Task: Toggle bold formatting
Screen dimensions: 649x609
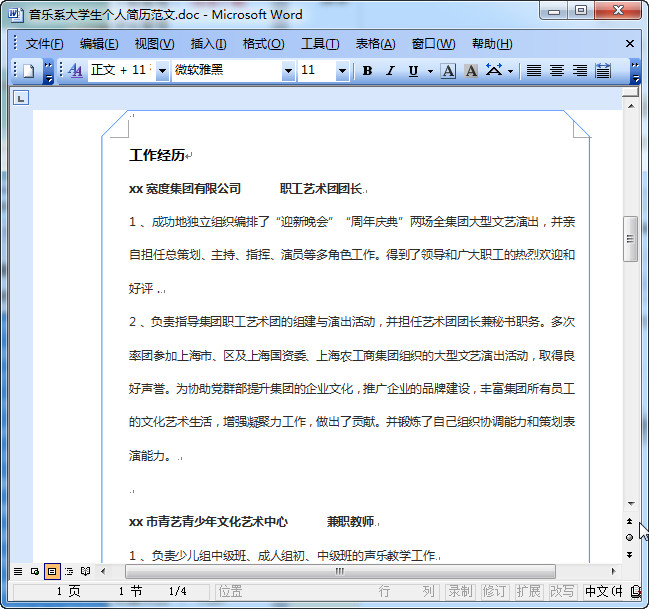Action: 367,71
